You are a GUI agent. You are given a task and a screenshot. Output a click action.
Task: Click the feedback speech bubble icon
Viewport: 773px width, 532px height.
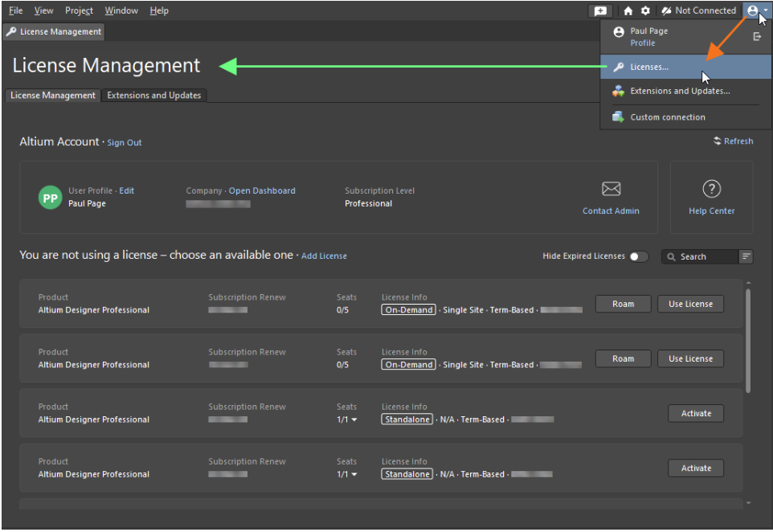click(x=600, y=10)
